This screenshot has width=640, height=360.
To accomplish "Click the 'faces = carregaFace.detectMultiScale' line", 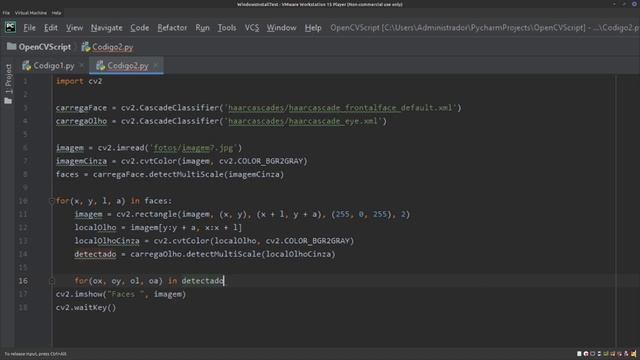I will pos(170,175).
